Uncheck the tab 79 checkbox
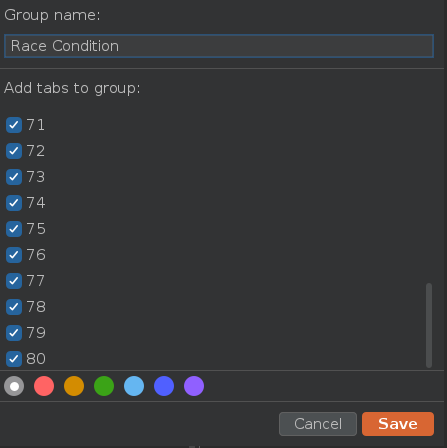The image size is (447, 448). [x=14, y=333]
